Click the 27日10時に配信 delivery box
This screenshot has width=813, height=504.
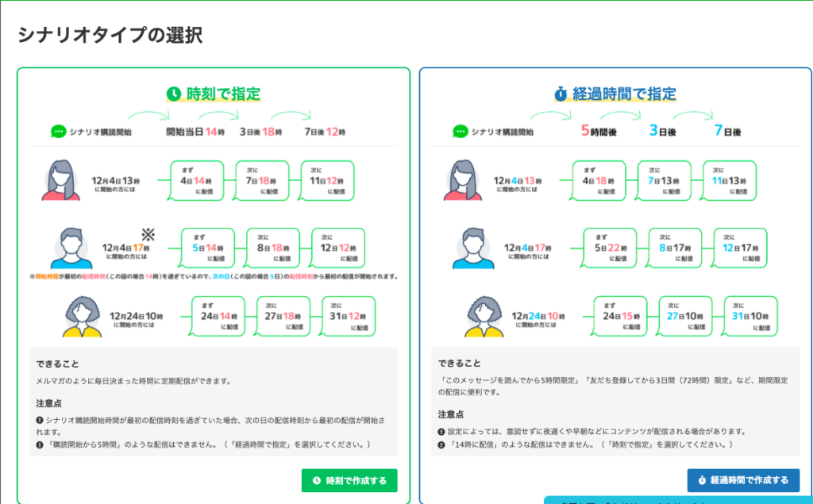(675, 316)
